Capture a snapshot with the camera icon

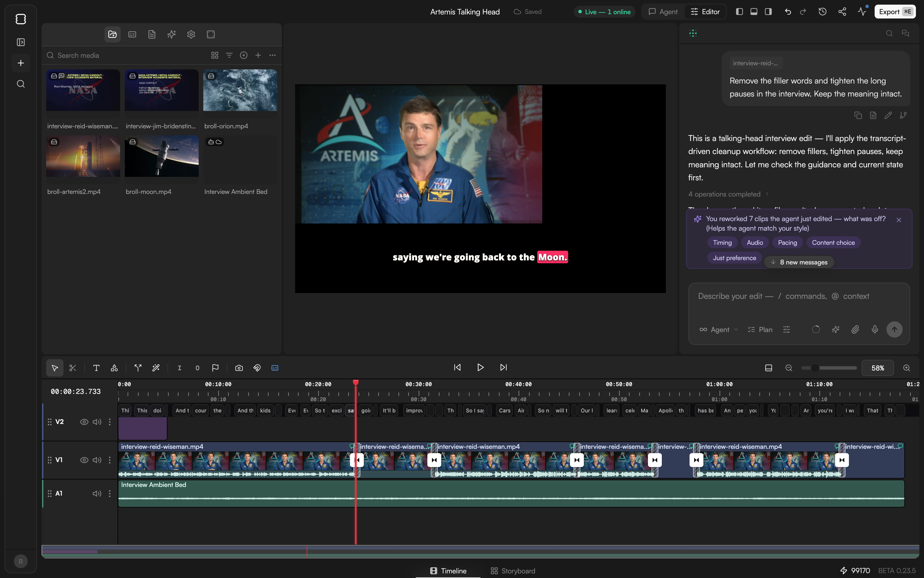coord(239,368)
